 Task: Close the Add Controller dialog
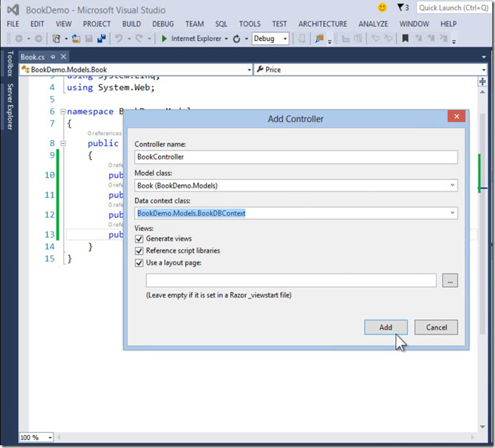click(x=456, y=117)
